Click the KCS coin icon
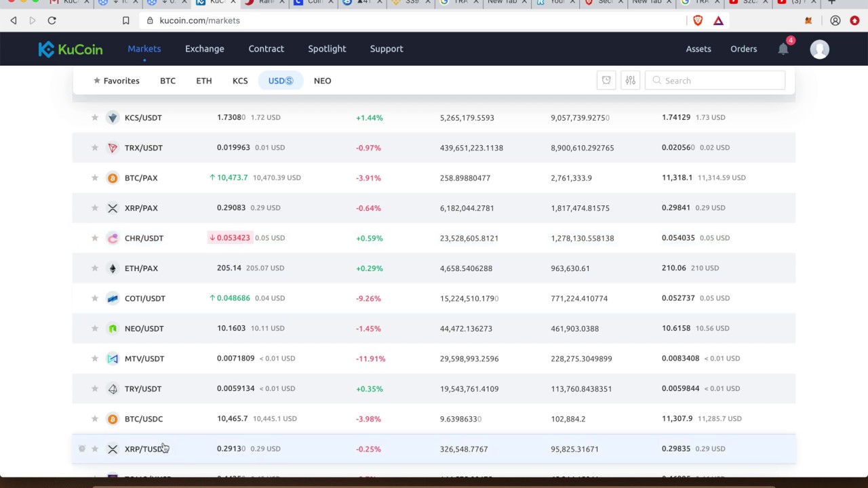 [x=113, y=117]
